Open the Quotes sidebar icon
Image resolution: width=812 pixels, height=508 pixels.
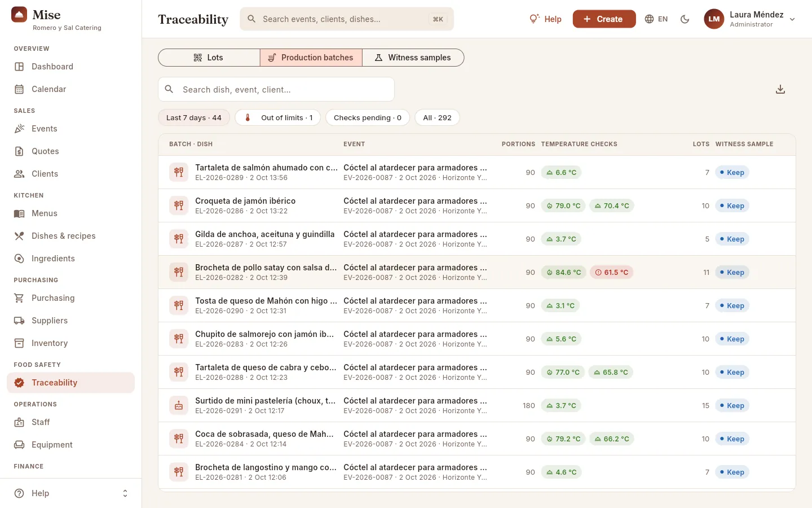click(19, 151)
